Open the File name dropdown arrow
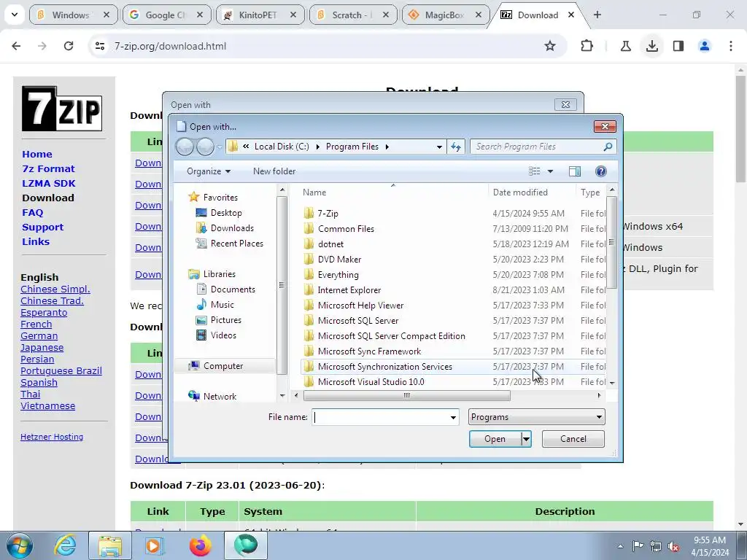This screenshot has width=747, height=560. click(453, 418)
